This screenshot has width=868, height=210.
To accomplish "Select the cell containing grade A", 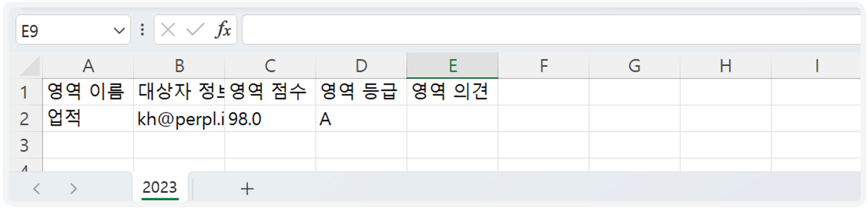I will coord(361,119).
